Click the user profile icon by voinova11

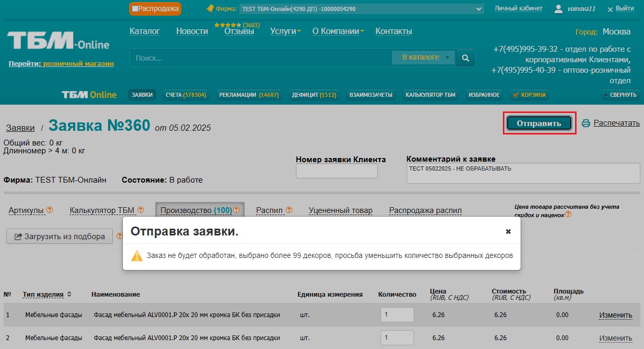point(558,9)
